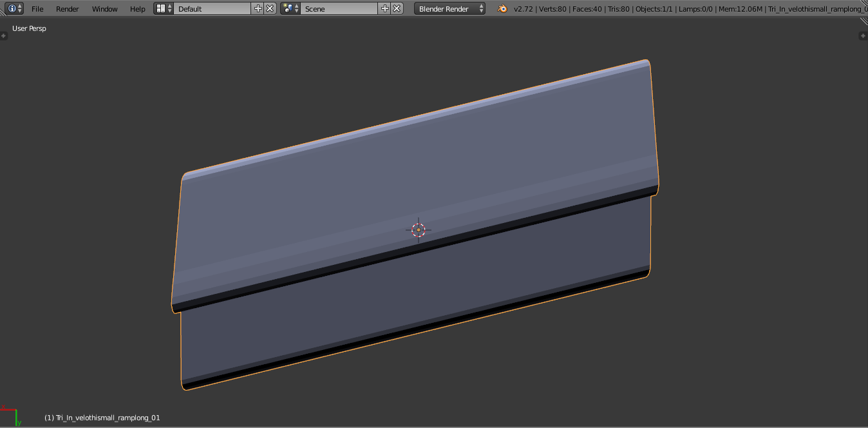Screen dimensions: 868x428
Task: Delete the Default screen layout
Action: click(x=270, y=8)
